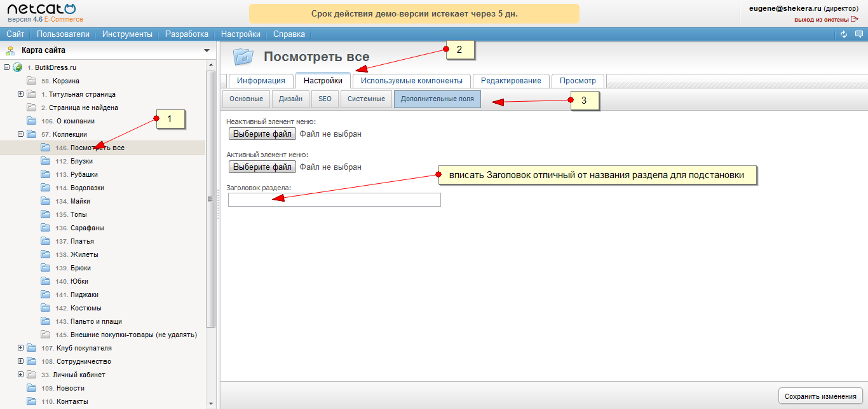This screenshot has width=868, height=409.
Task: Click the folder icon of Майки
Action: point(46,201)
